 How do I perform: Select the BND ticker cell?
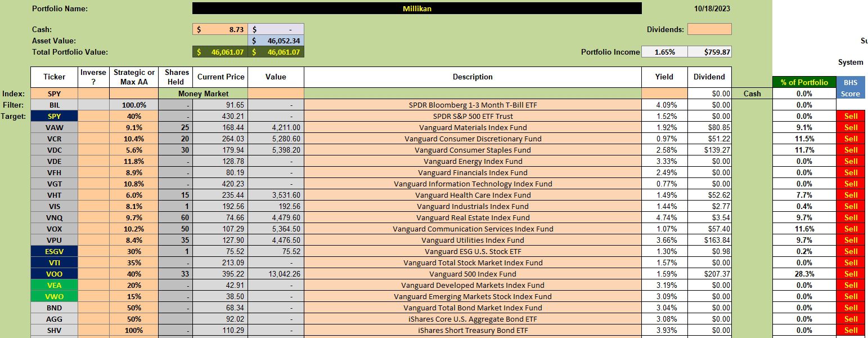coord(54,308)
